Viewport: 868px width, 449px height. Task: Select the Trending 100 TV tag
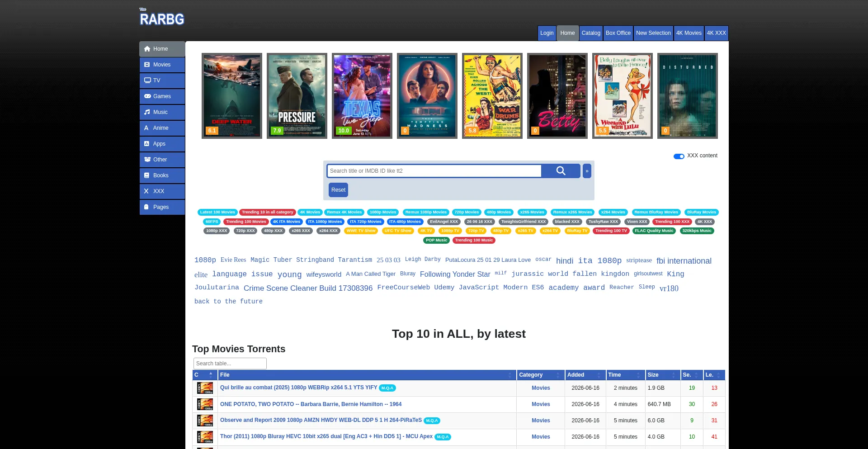(x=611, y=231)
